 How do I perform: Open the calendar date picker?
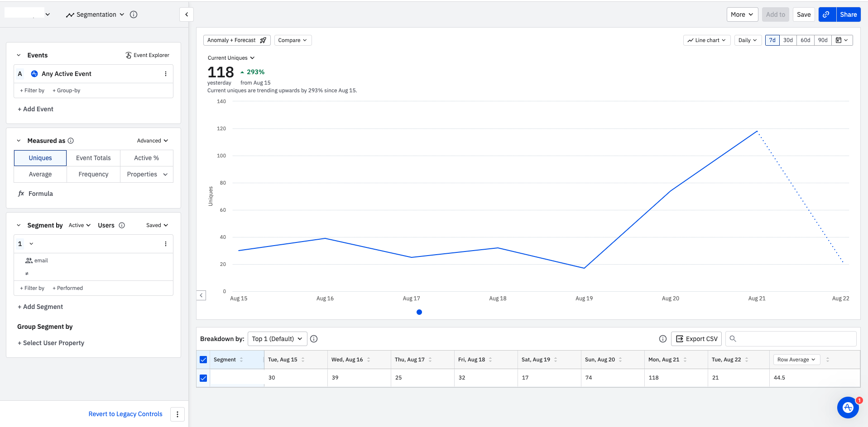click(842, 40)
